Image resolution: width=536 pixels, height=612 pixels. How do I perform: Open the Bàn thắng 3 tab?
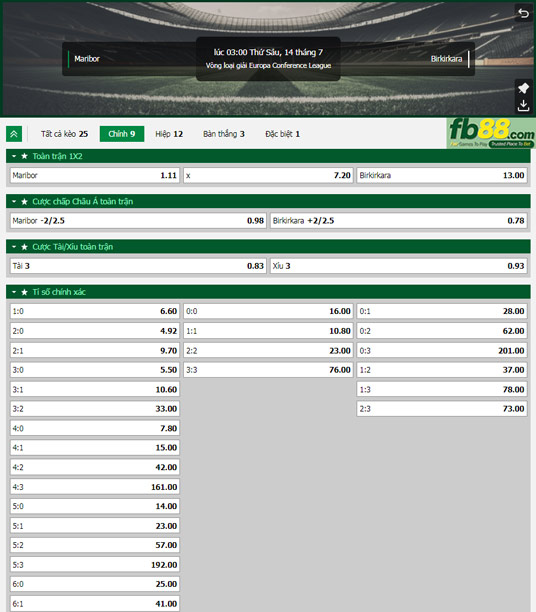coord(224,134)
